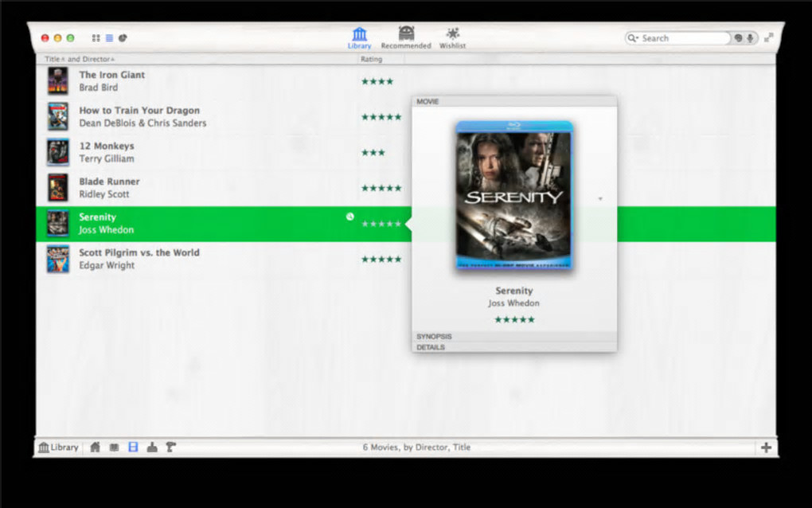Click the Blade Runner cover thumbnail
Viewport: 812px width, 508px height.
tap(58, 187)
